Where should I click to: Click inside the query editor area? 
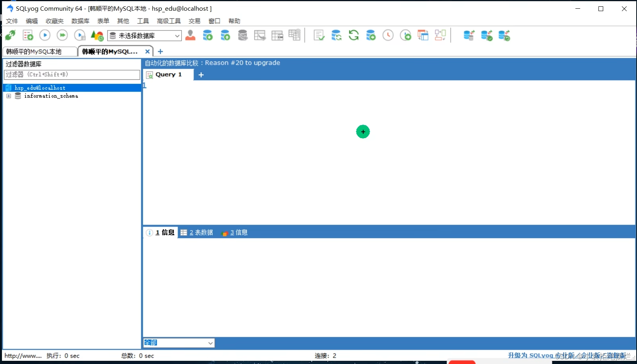[x=389, y=152]
